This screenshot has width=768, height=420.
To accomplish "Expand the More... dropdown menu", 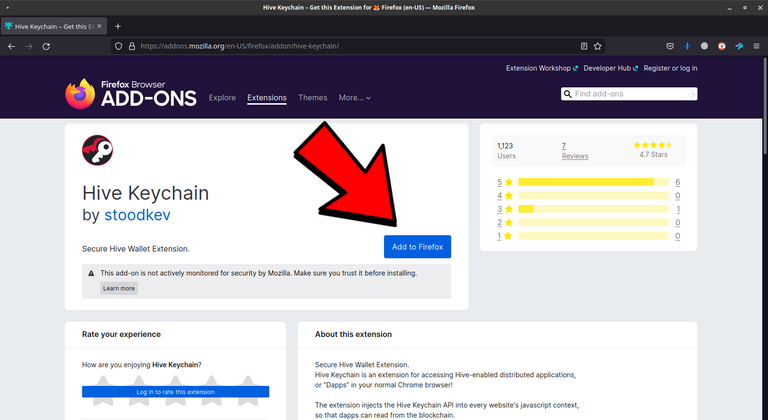I will (355, 98).
